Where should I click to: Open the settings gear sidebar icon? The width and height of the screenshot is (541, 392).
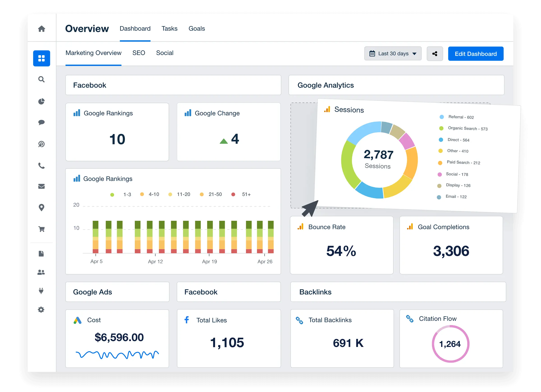(x=41, y=310)
